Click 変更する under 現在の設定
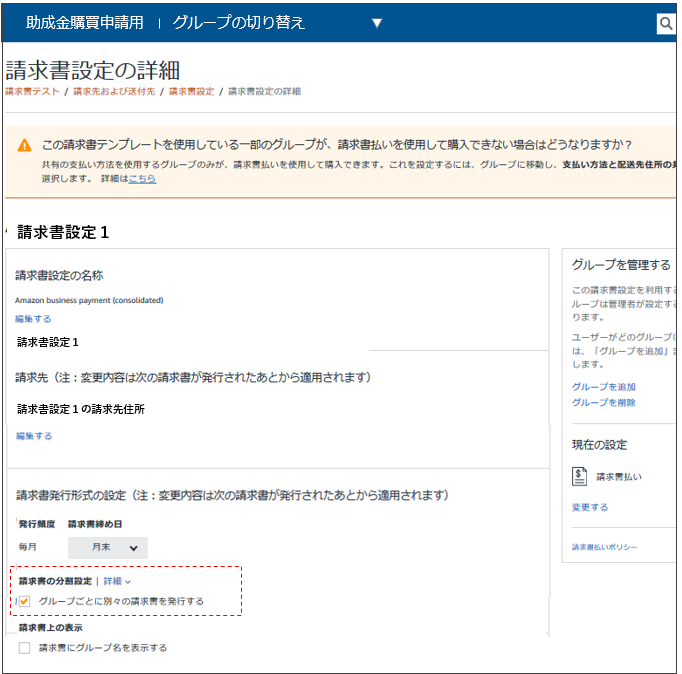The height and width of the screenshot is (674, 682). click(x=590, y=507)
